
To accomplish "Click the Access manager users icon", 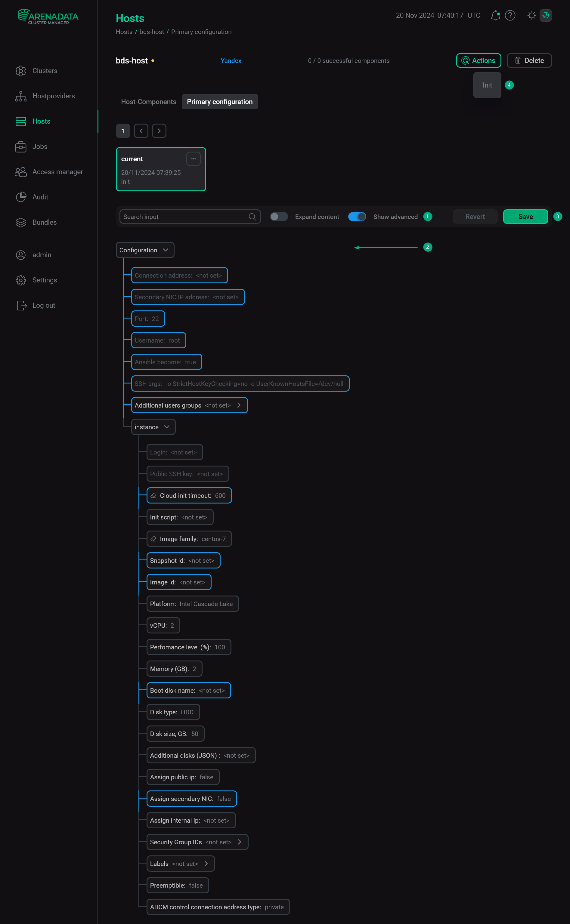I will click(x=21, y=172).
